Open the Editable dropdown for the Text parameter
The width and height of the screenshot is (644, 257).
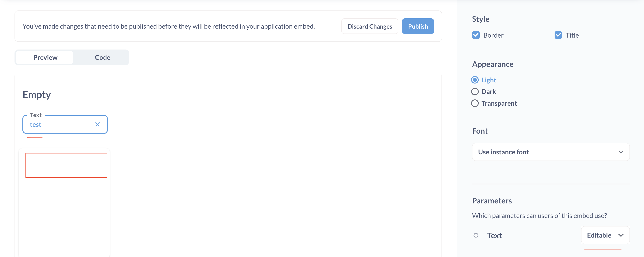[605, 235]
